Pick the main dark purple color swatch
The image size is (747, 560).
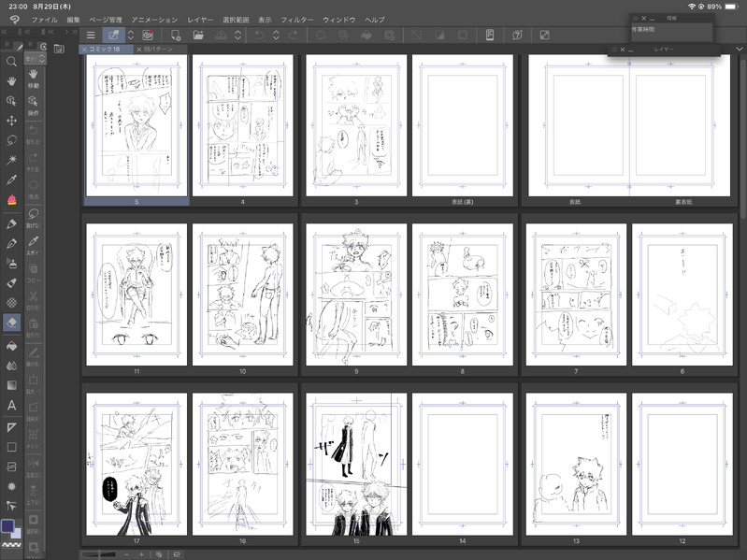click(7, 525)
